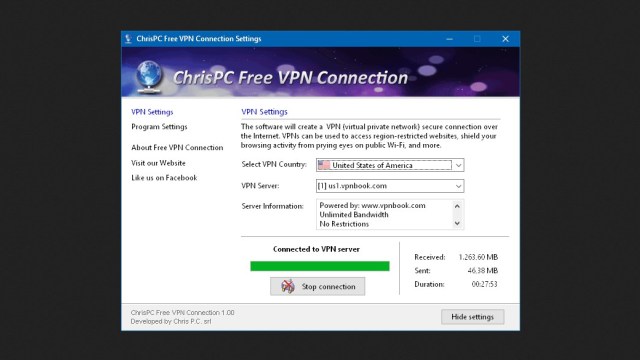This screenshot has width=640, height=360.
Task: Minimize the ChrisPC VPN window
Action: [449, 39]
